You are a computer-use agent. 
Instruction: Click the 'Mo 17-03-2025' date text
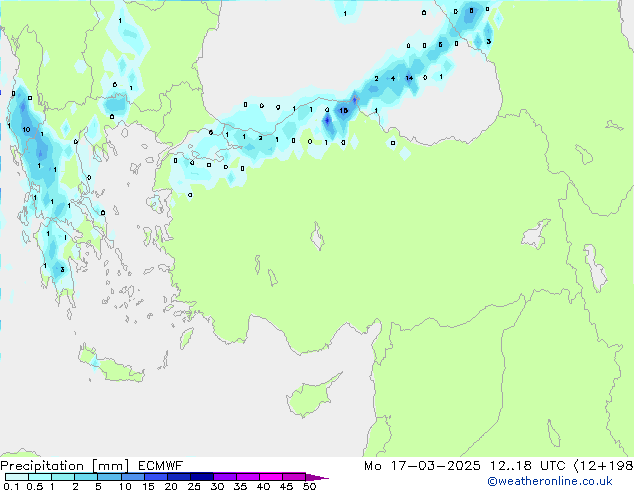click(422, 466)
